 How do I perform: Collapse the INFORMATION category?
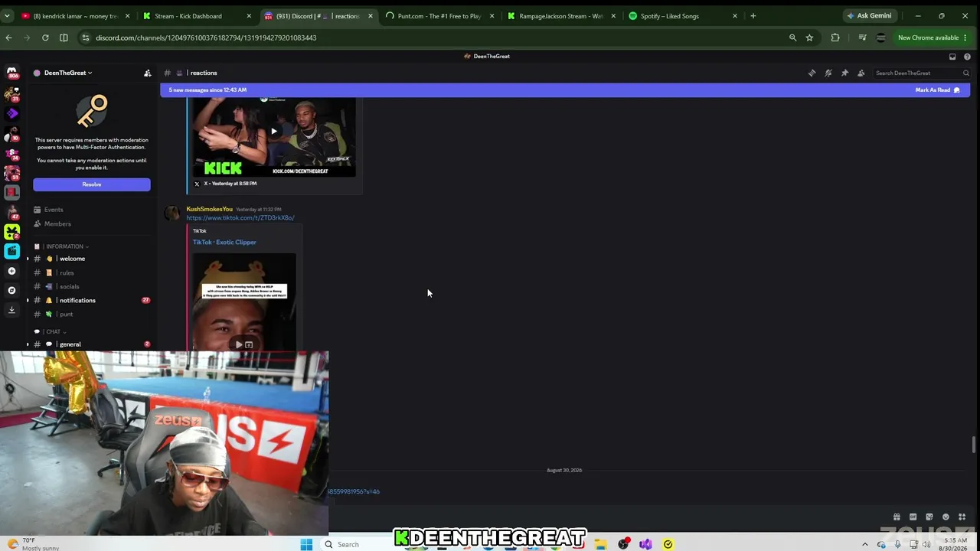(67, 246)
